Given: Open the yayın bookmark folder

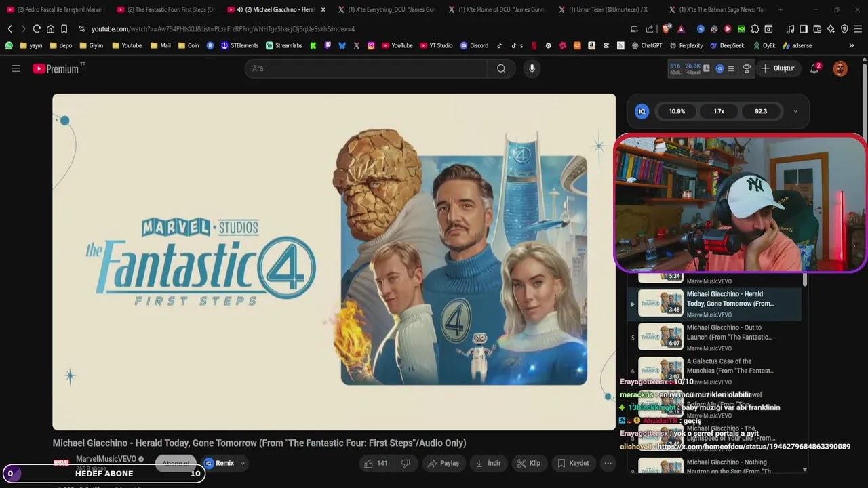Looking at the screenshot, I should (31, 45).
